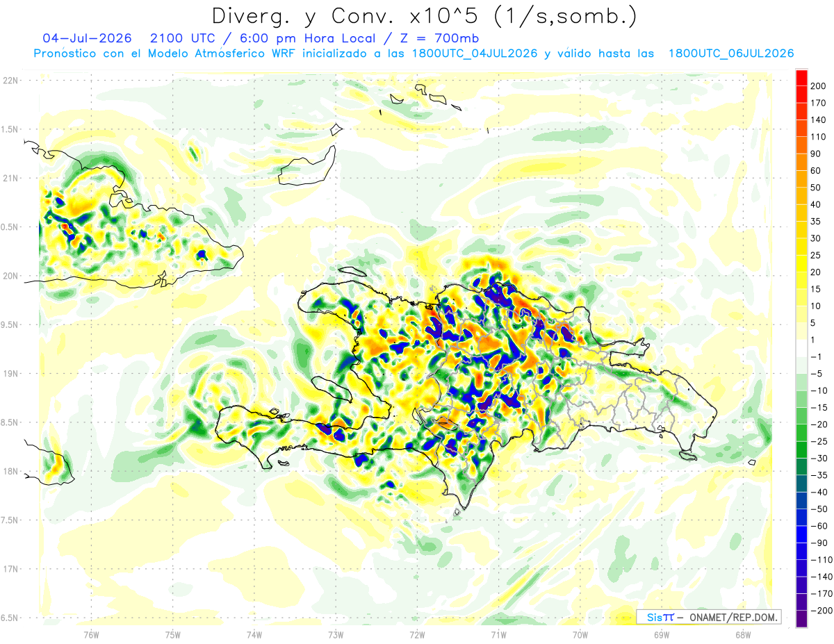
Task: Click the '8.5N' latitude axis label
Action: (x=10, y=422)
